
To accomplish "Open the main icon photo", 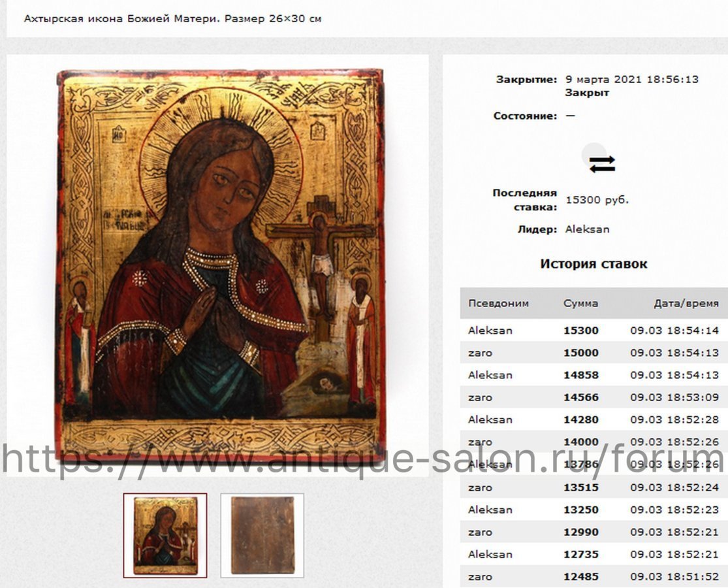I will pos(220,266).
